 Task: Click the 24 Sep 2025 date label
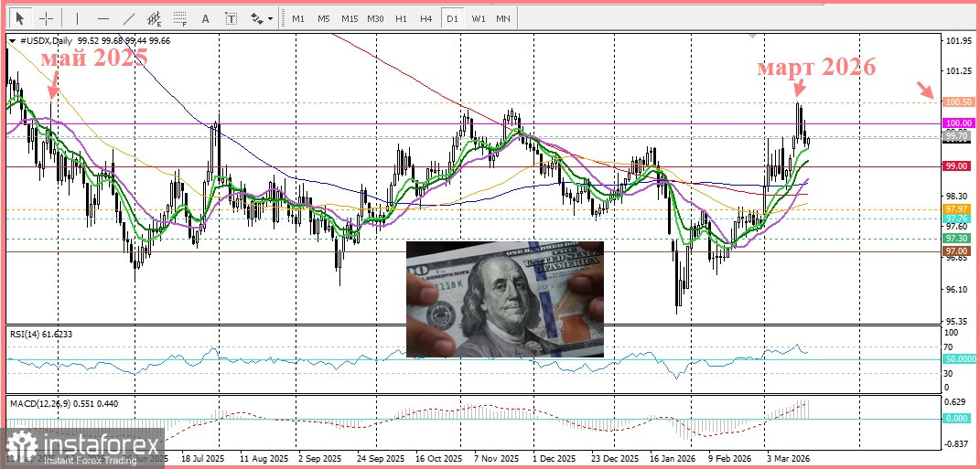point(380,458)
